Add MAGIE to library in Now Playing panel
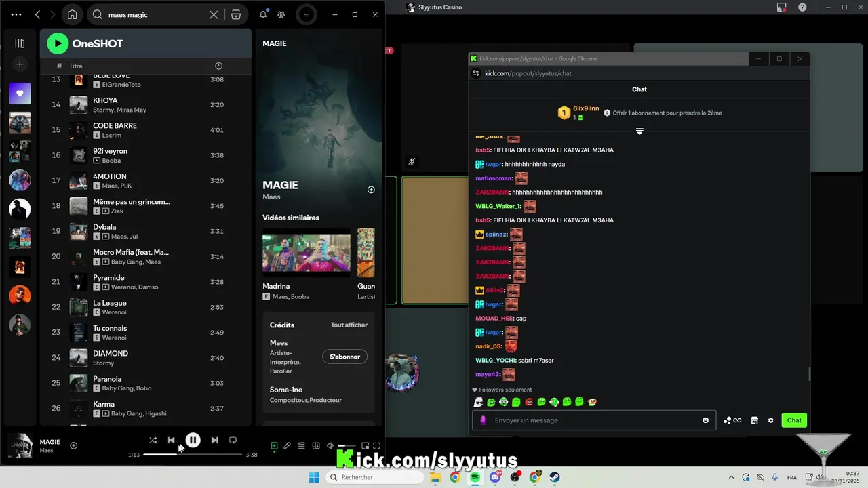This screenshot has height=488, width=868. (x=371, y=190)
